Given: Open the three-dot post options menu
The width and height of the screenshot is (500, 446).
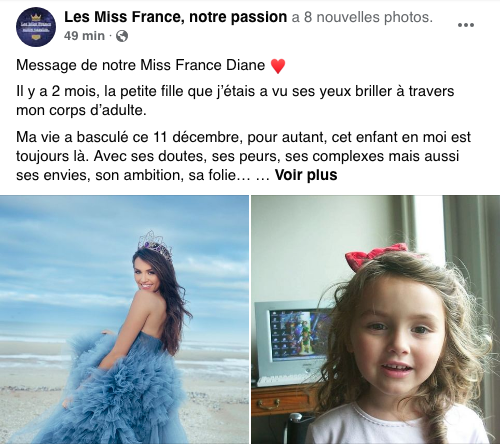Looking at the screenshot, I should click(466, 25).
